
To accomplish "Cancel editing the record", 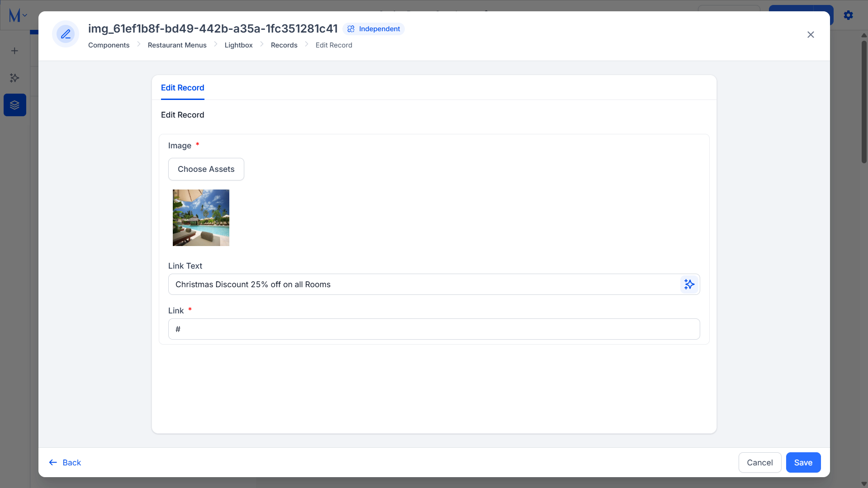I will point(760,463).
